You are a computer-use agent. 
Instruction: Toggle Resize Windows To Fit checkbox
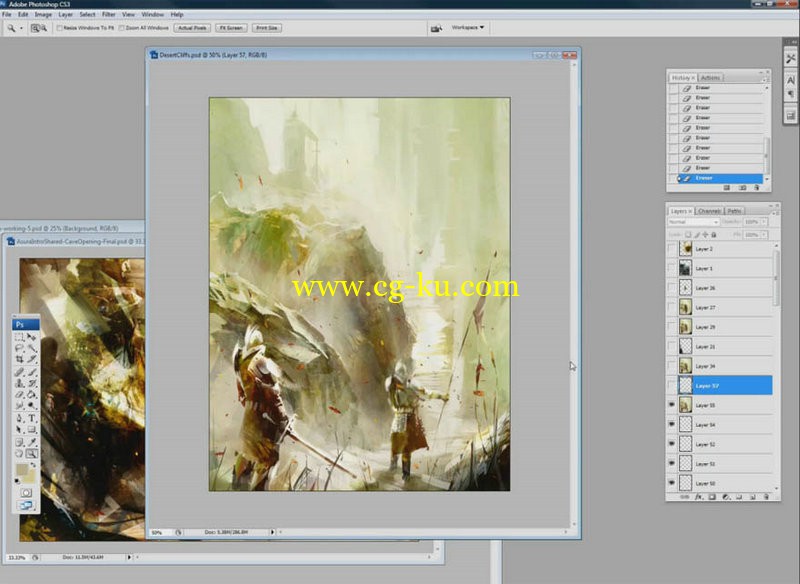coord(59,28)
